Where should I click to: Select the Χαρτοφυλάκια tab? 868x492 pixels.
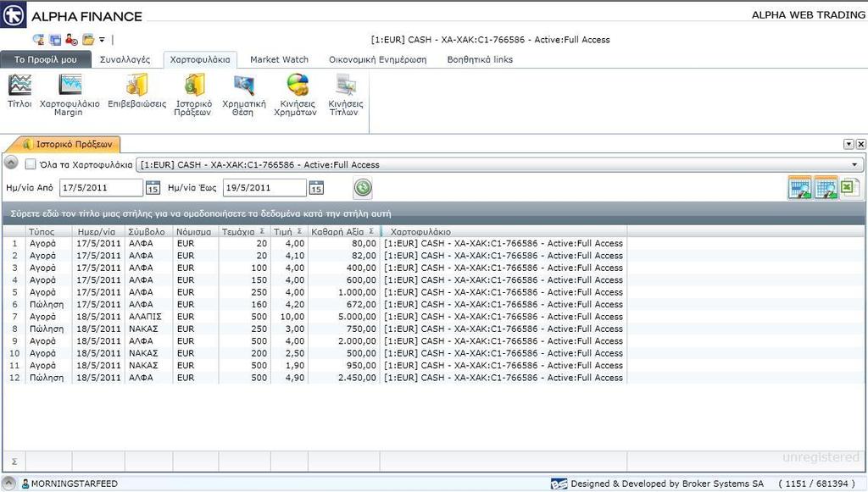pos(200,60)
